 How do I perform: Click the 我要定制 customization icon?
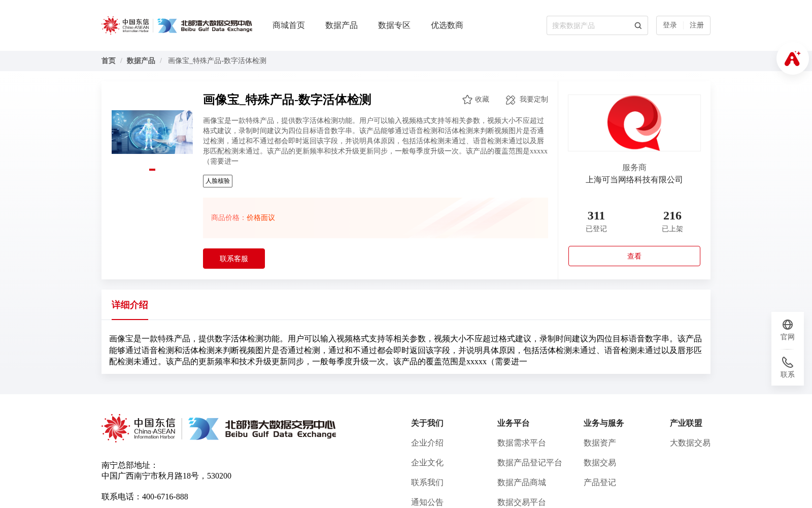[511, 100]
